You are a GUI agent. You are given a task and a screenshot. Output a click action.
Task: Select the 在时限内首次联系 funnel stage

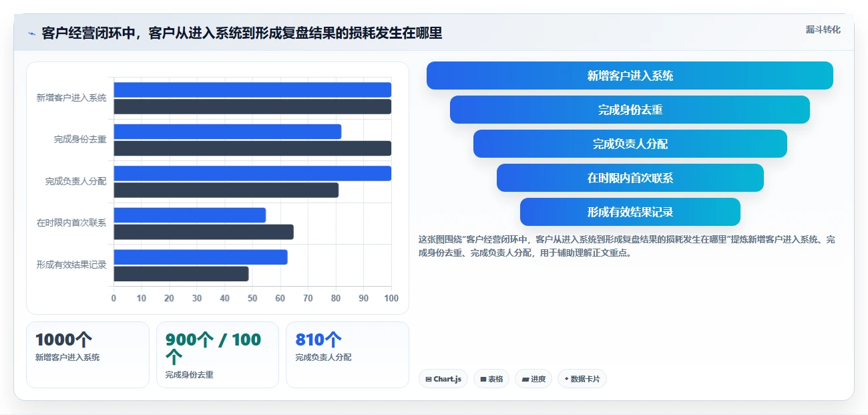point(630,178)
